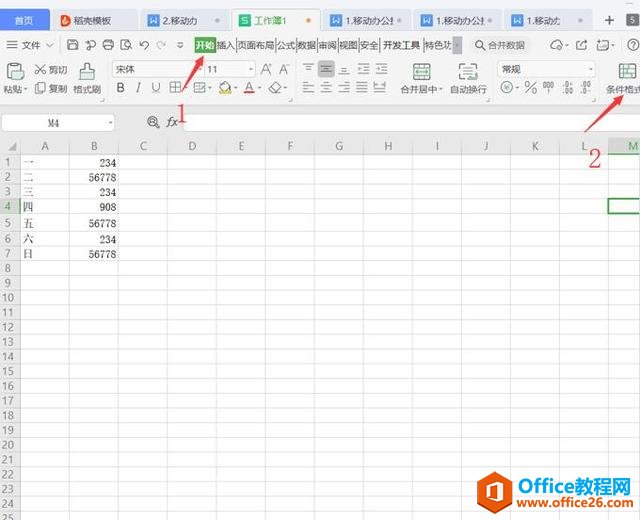Expand the 文件 menu arrow
Viewport: 640px width, 520px height.
[50, 45]
